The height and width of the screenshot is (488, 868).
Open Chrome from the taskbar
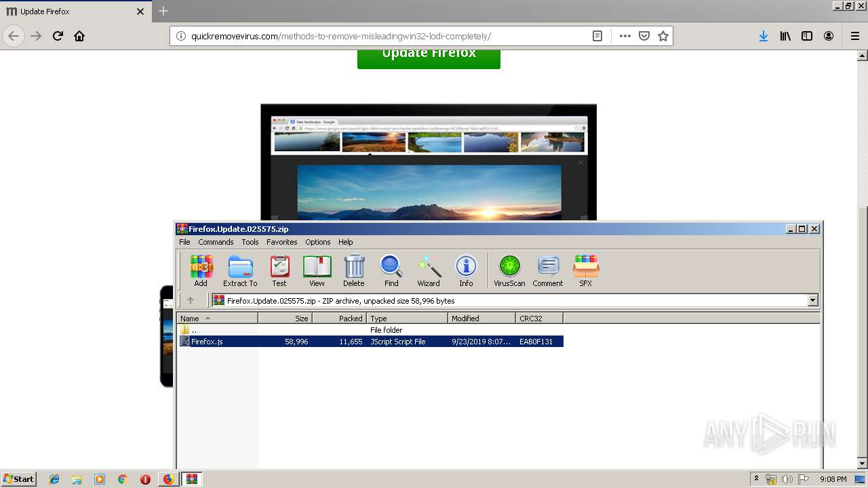(x=122, y=479)
